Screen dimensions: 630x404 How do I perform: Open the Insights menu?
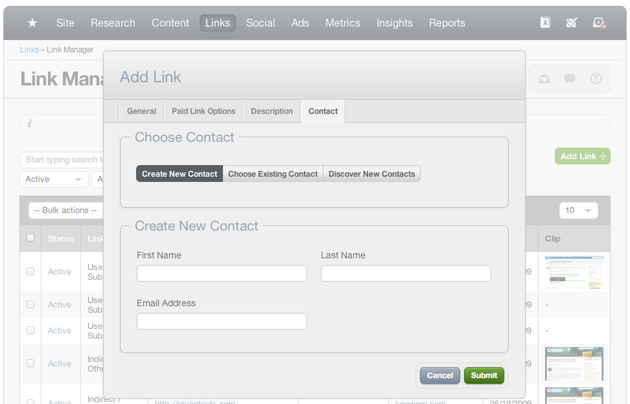(x=395, y=23)
